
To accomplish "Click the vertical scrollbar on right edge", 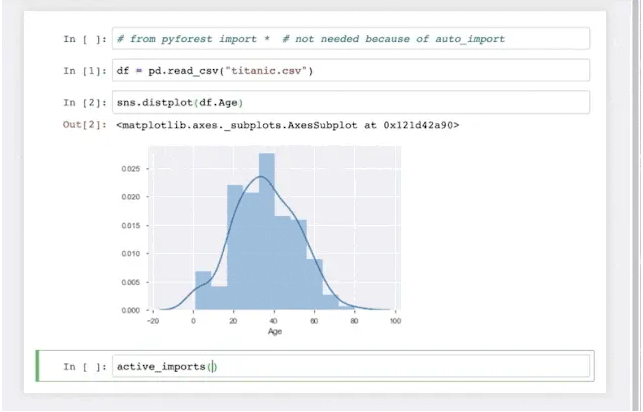I will pyautogui.click(x=636, y=205).
